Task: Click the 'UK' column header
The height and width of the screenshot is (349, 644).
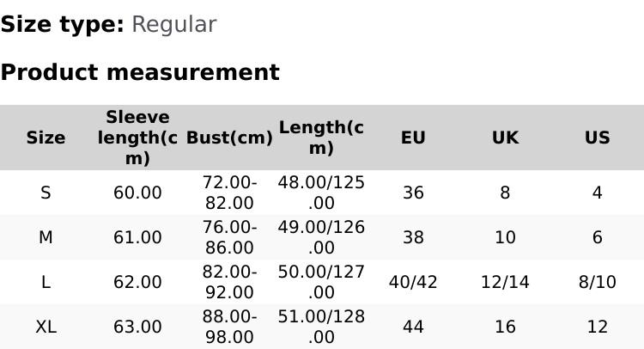Action: [505, 138]
